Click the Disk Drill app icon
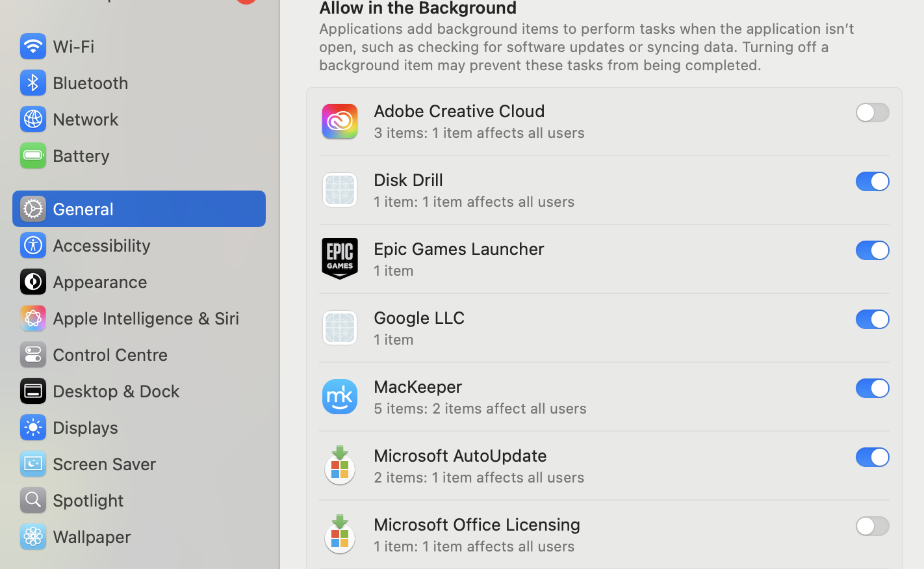The height and width of the screenshot is (569, 924). (339, 189)
